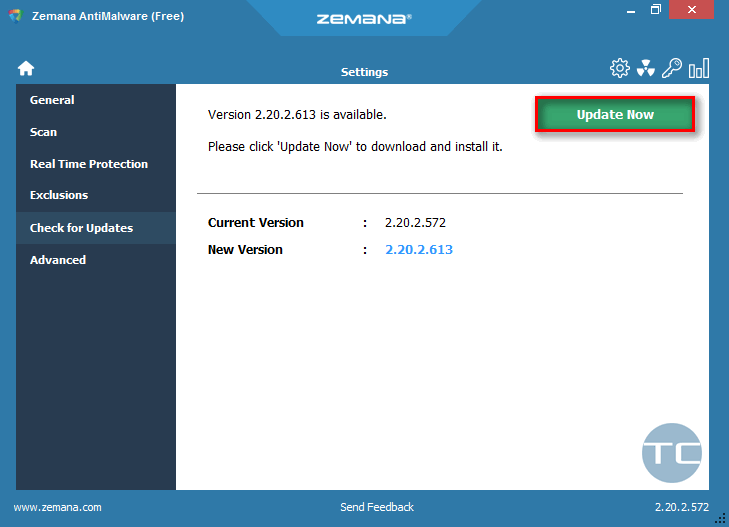Restore down the Zemana window
Image resolution: width=729 pixels, height=527 pixels.
click(x=656, y=9)
